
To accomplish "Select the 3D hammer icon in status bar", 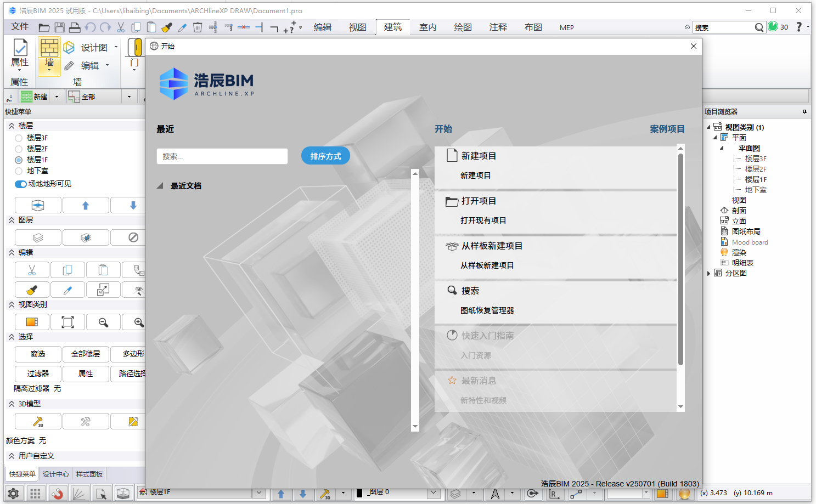I will click(324, 493).
